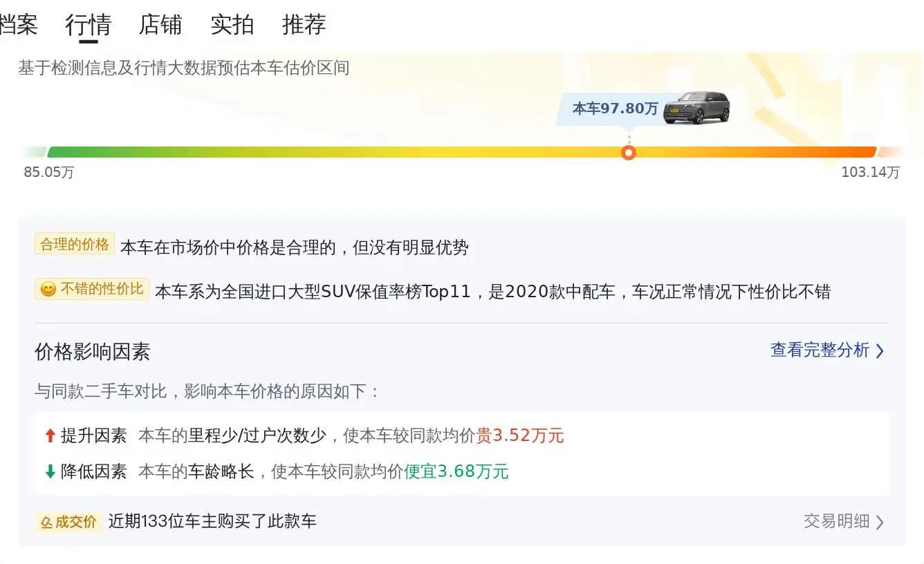Click the 本车97.80万 price bubble
Image resolution: width=924 pixels, height=564 pixels.
(x=616, y=109)
